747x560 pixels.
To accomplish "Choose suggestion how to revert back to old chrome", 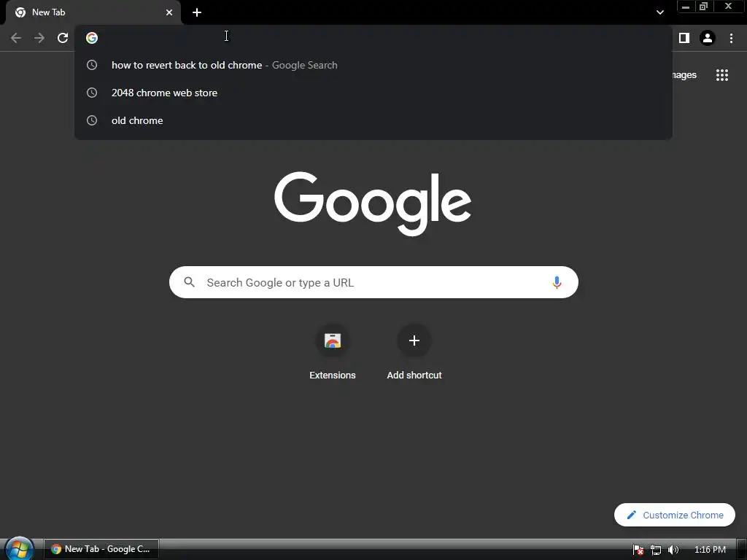I will (373, 65).
